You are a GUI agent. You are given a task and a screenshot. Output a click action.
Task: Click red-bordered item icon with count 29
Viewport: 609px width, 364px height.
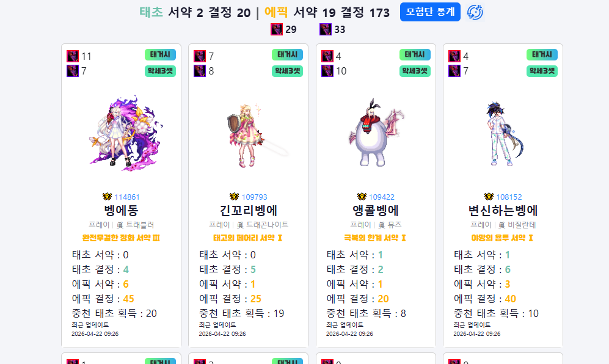pyautogui.click(x=277, y=29)
